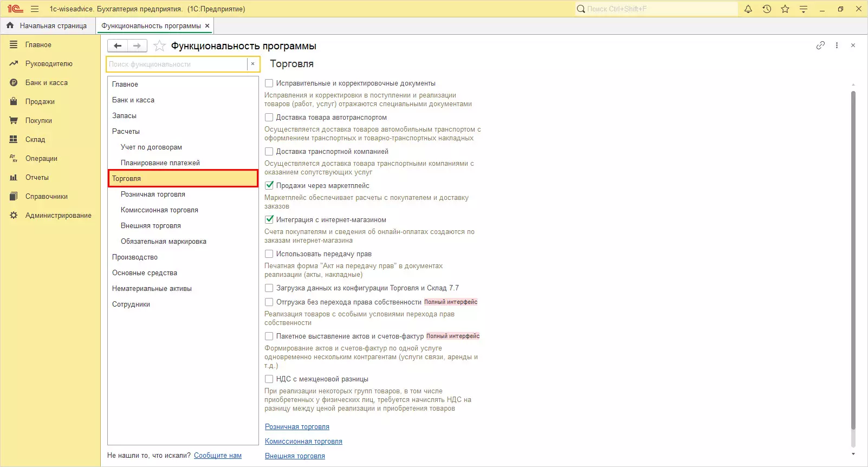
Task: Click the Руководителю chart icon
Action: point(14,63)
